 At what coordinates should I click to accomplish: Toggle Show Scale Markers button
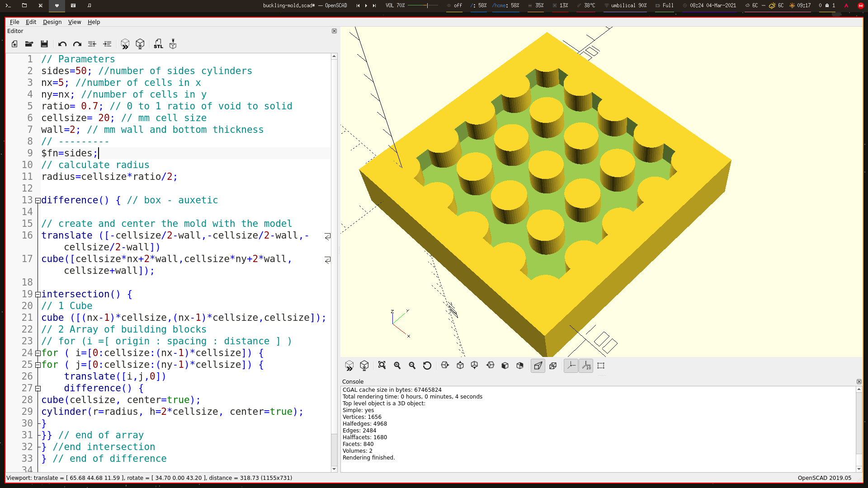pyautogui.click(x=586, y=366)
